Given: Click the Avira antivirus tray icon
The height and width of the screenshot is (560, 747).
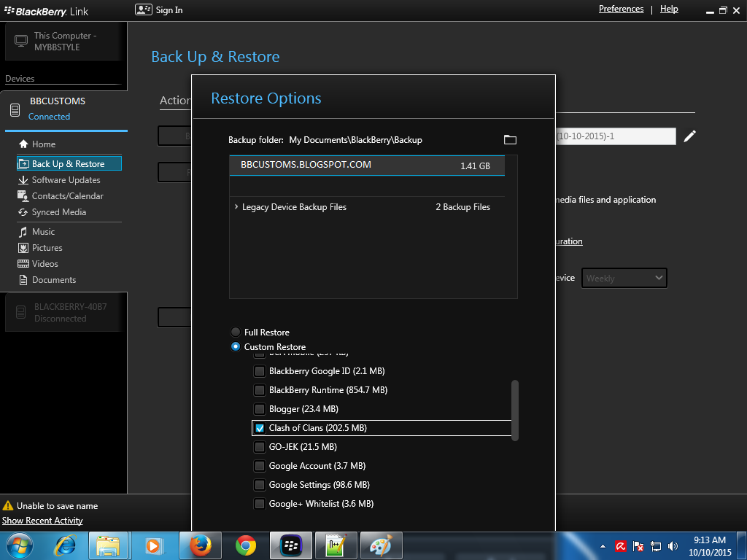Looking at the screenshot, I should click(621, 545).
